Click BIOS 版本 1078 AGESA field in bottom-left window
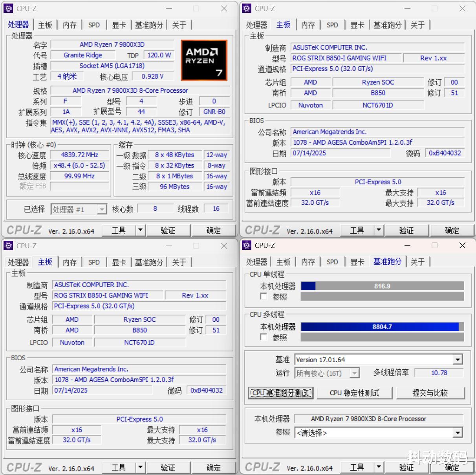 tap(139, 380)
